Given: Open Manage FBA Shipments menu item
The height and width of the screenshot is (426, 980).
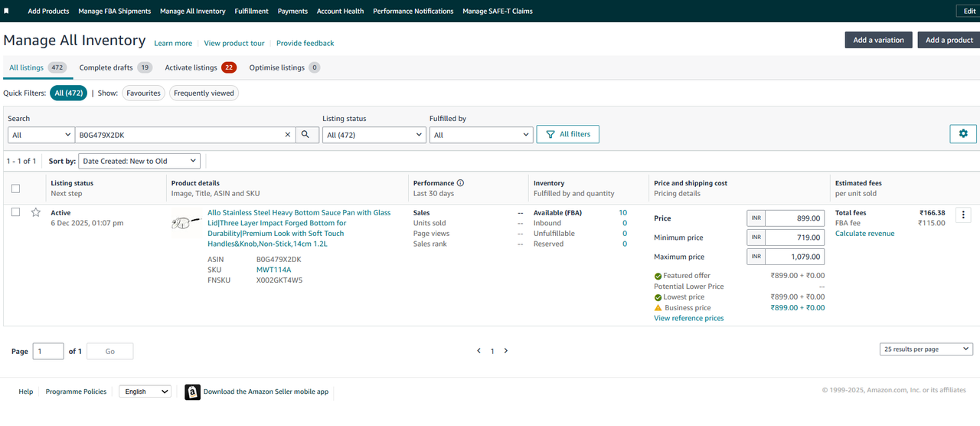Looking at the screenshot, I should click(x=114, y=11).
